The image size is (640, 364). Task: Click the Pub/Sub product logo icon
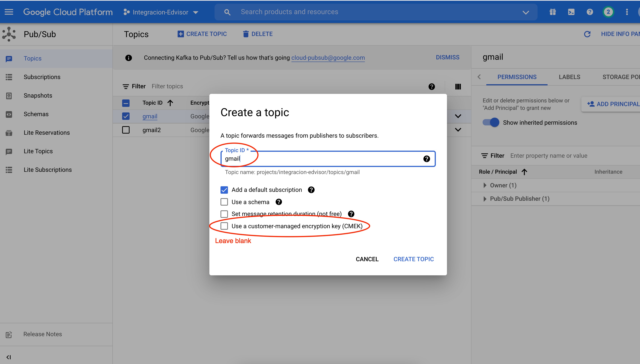(x=9, y=34)
